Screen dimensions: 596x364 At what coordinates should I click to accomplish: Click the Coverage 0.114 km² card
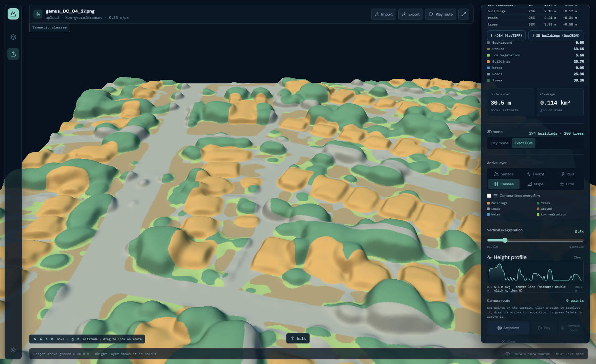tap(560, 102)
